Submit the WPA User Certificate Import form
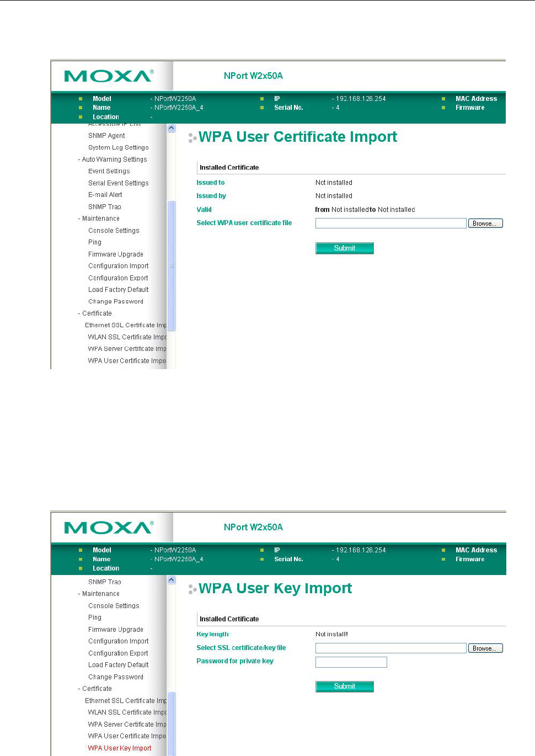Image resolution: width=535 pixels, height=756 pixels. point(345,248)
